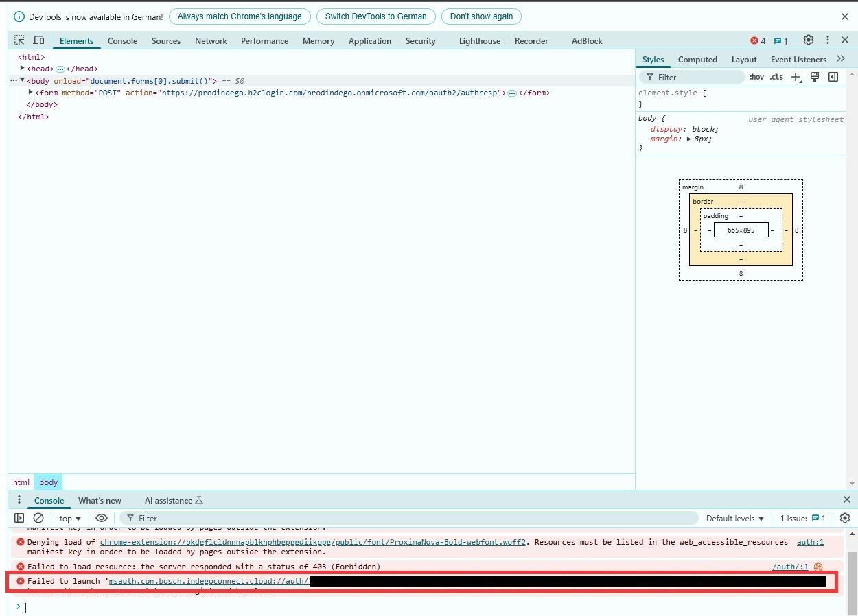Click the '1 Issue' indicator in console toolbar
Image resolution: width=858 pixels, height=616 pixels.
click(x=803, y=518)
